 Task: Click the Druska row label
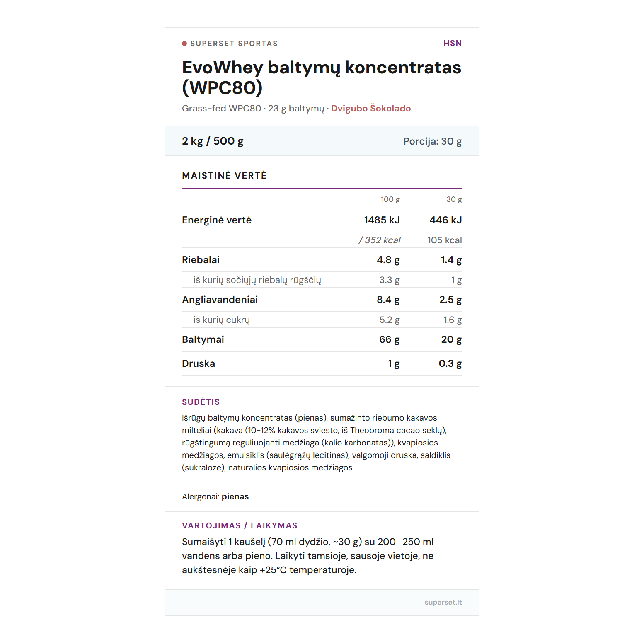coord(199,363)
